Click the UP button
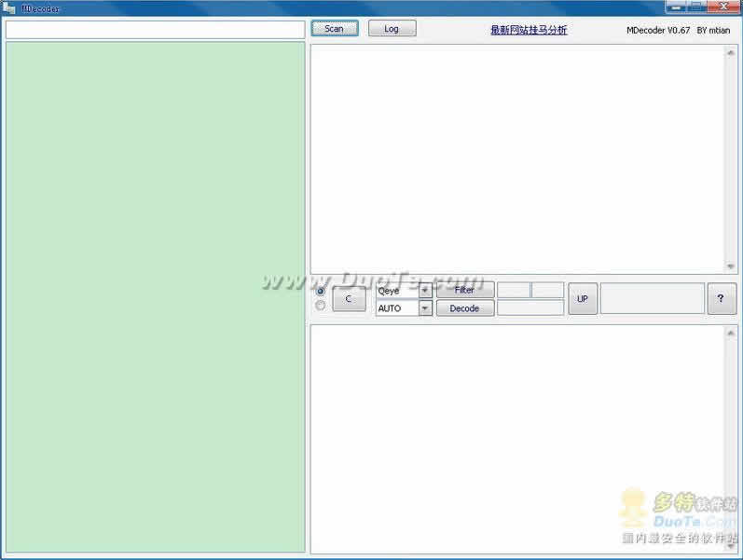 tap(583, 298)
